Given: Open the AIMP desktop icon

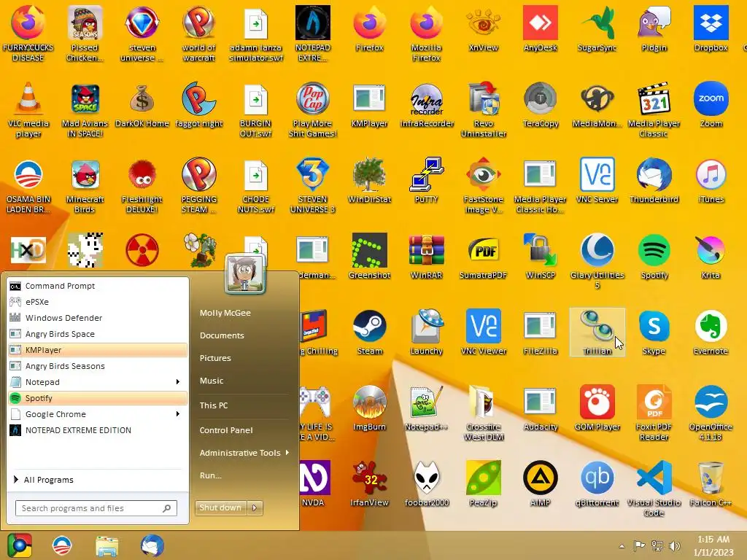Looking at the screenshot, I should point(541,484).
